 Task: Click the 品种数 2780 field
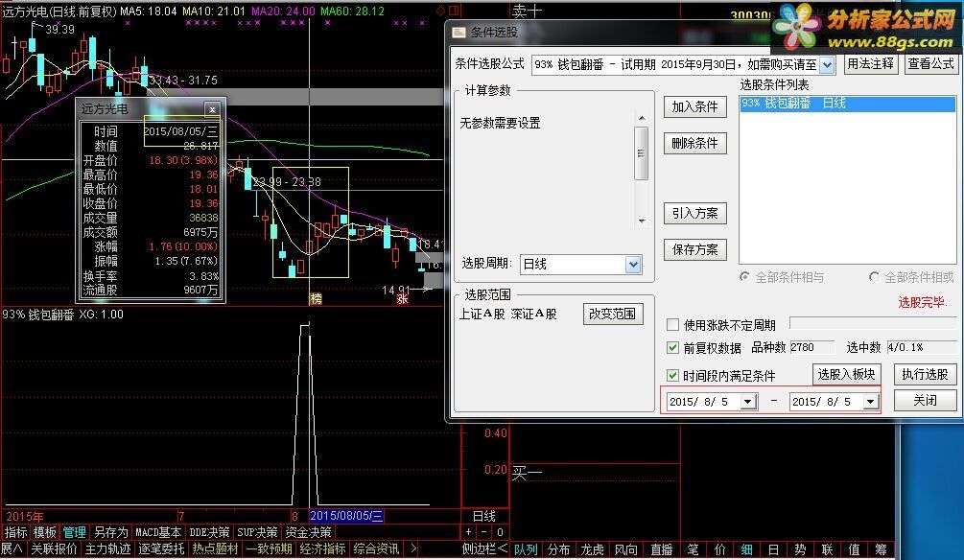point(812,347)
